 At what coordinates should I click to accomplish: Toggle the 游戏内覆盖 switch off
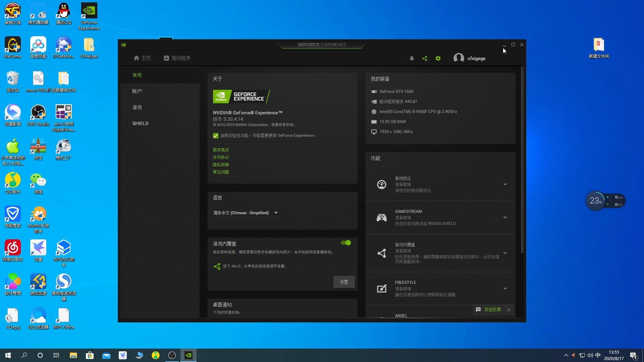[x=346, y=243]
